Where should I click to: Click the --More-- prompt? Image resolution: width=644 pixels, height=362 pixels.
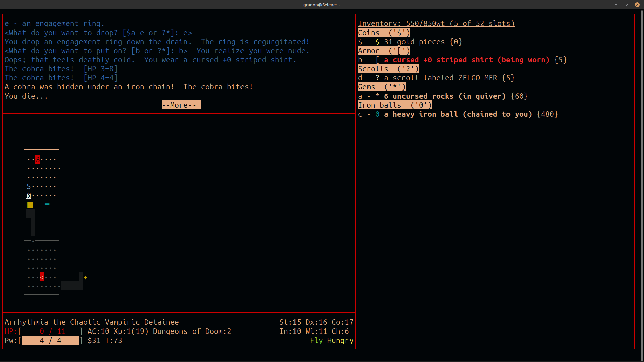pyautogui.click(x=181, y=105)
